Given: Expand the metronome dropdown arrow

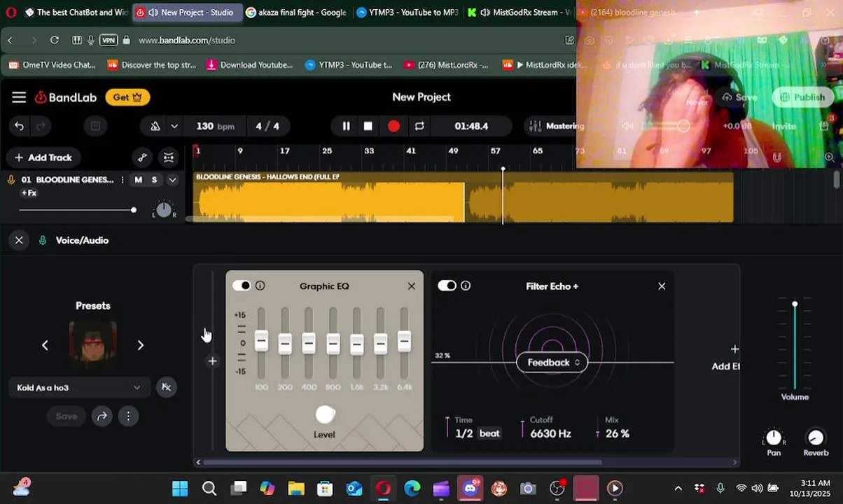Looking at the screenshot, I should [174, 126].
